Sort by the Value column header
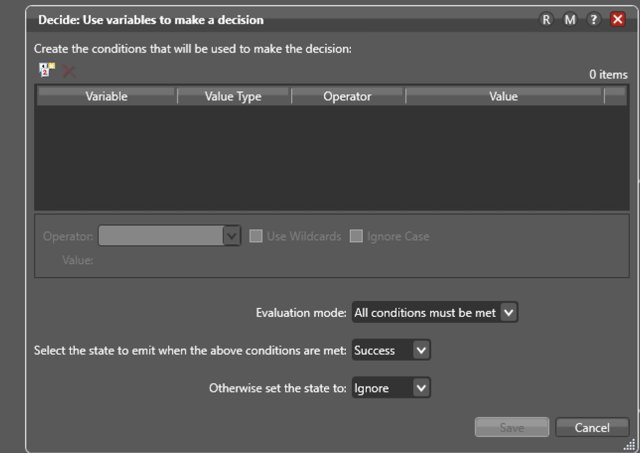The image size is (640, 453). point(504,96)
